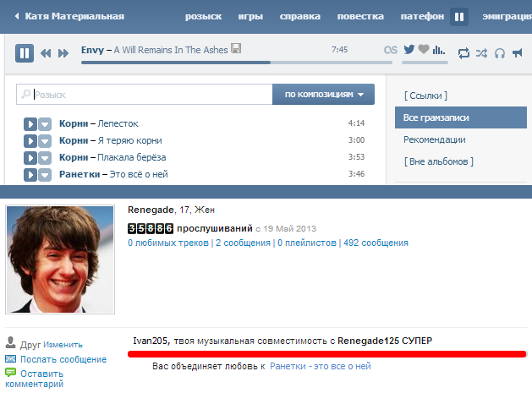532x393 pixels.
Task: Open the menu arrow for Плакала берёза
Action: pyautogui.click(x=45, y=158)
